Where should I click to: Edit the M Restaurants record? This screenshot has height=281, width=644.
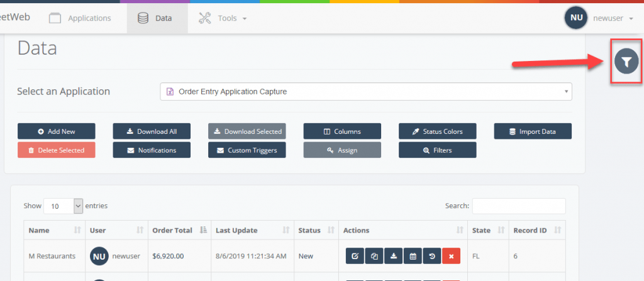355,256
